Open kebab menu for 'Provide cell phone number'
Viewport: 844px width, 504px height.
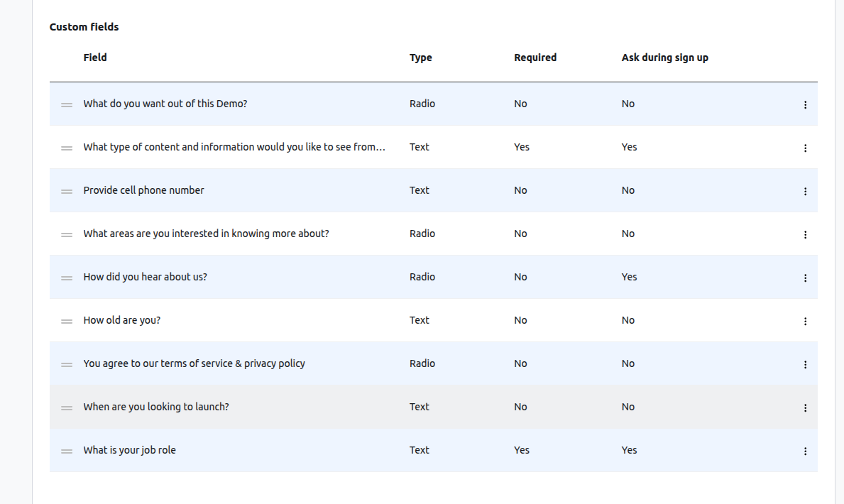[805, 191]
